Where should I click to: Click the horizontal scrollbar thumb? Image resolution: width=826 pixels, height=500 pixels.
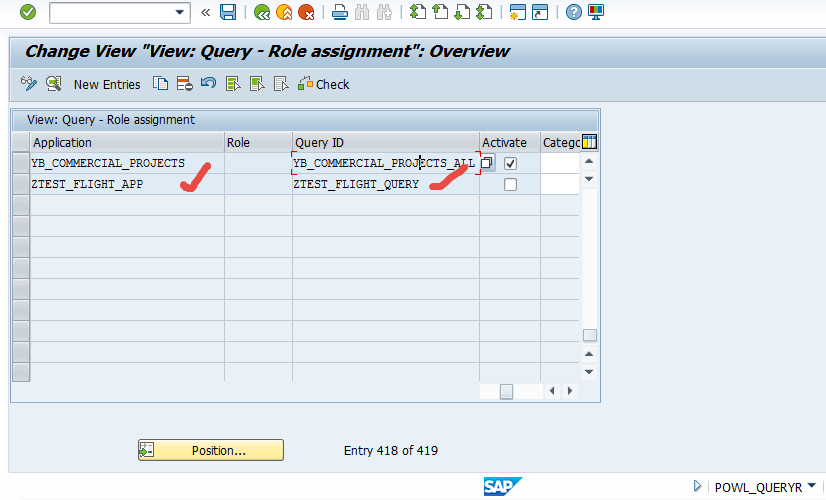(x=506, y=391)
